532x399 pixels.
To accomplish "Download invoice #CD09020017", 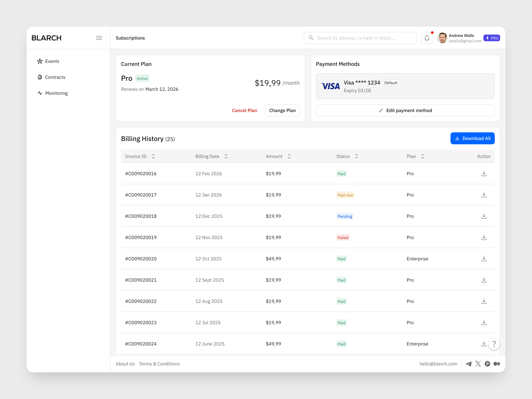I will click(x=484, y=195).
